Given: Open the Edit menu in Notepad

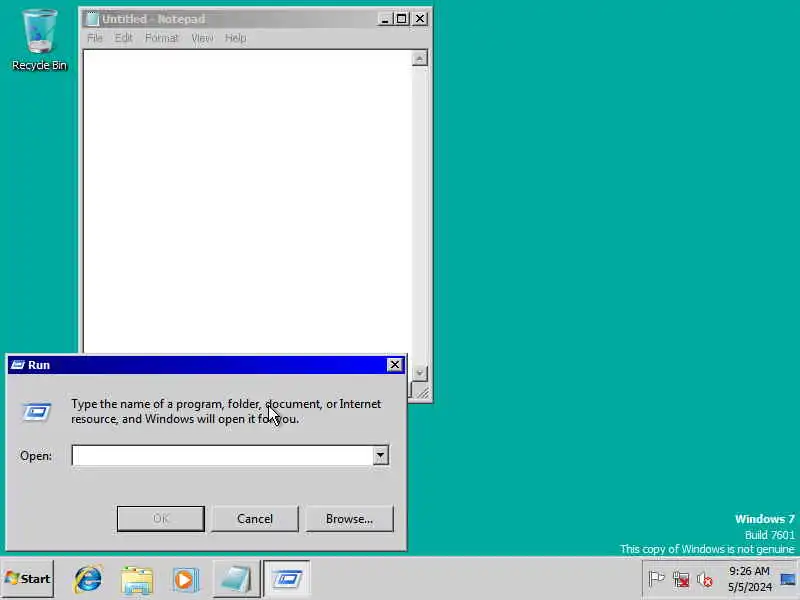Looking at the screenshot, I should click(123, 38).
